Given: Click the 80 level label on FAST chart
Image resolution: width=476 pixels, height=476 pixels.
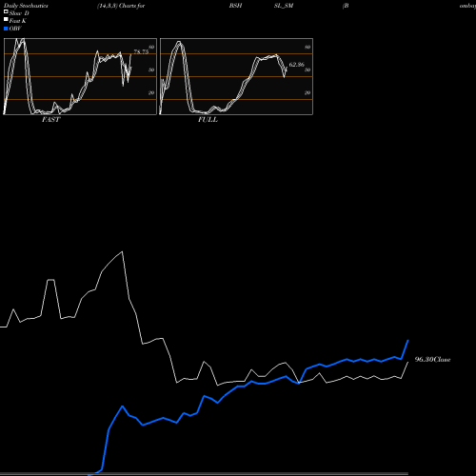Looking at the screenshot, I should click(151, 47).
